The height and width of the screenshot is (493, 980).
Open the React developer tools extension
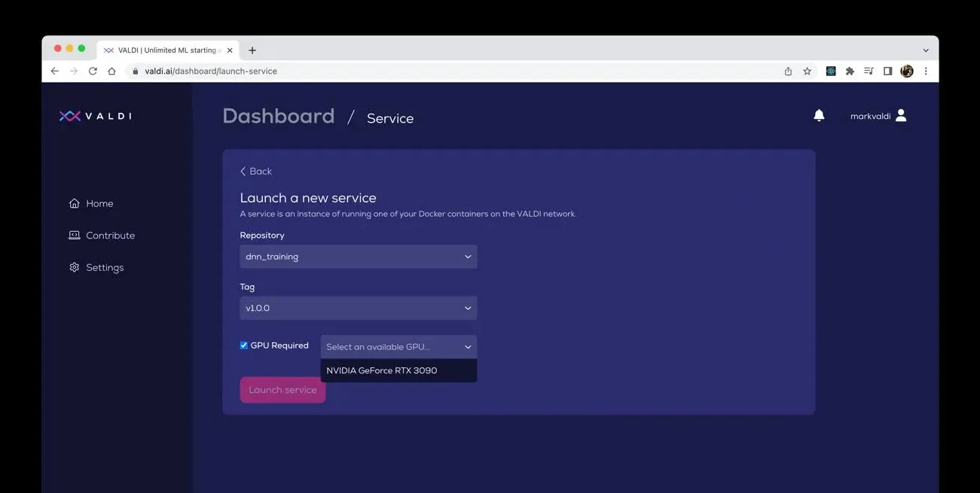point(831,72)
